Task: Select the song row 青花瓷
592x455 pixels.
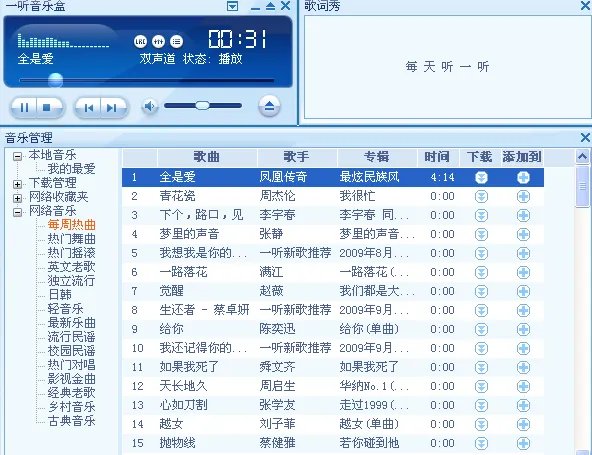Action: pyautogui.click(x=333, y=196)
